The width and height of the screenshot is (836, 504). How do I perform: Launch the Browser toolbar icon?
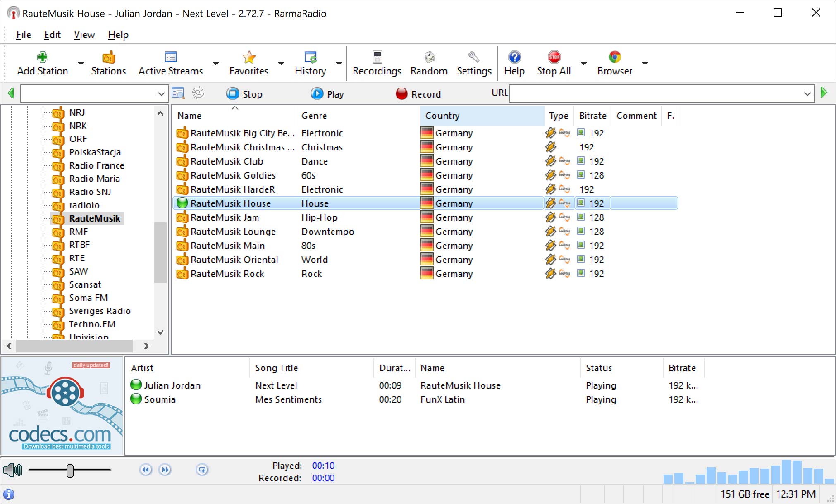tap(615, 57)
